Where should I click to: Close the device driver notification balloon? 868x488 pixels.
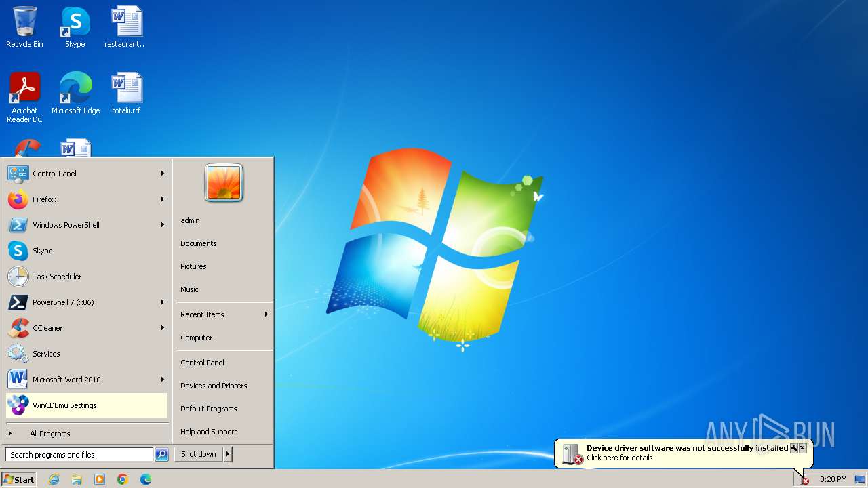tap(802, 448)
